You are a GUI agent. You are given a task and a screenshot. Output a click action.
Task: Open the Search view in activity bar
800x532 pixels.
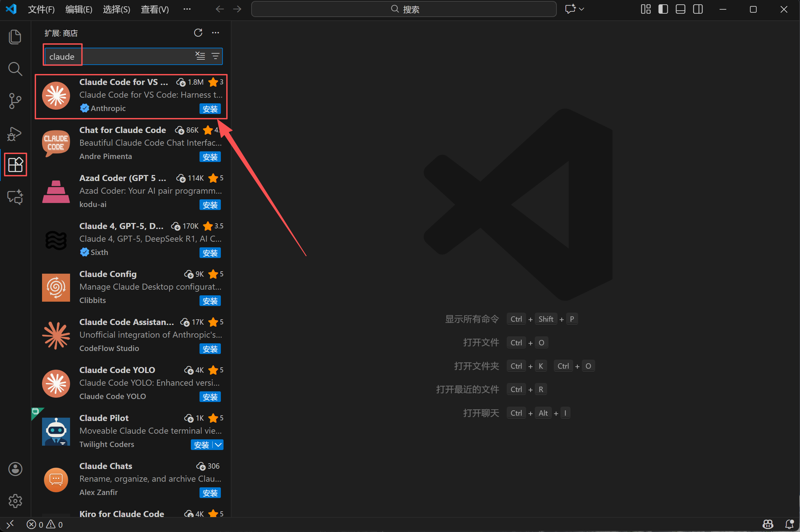(x=15, y=69)
